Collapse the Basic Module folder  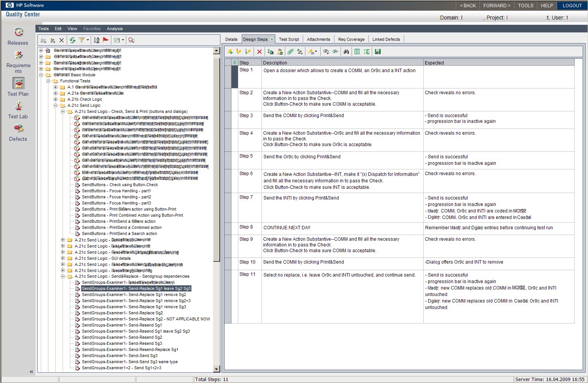coord(41,75)
